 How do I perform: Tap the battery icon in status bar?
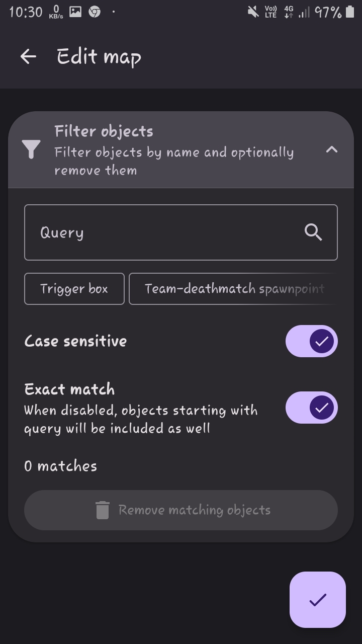pyautogui.click(x=350, y=12)
